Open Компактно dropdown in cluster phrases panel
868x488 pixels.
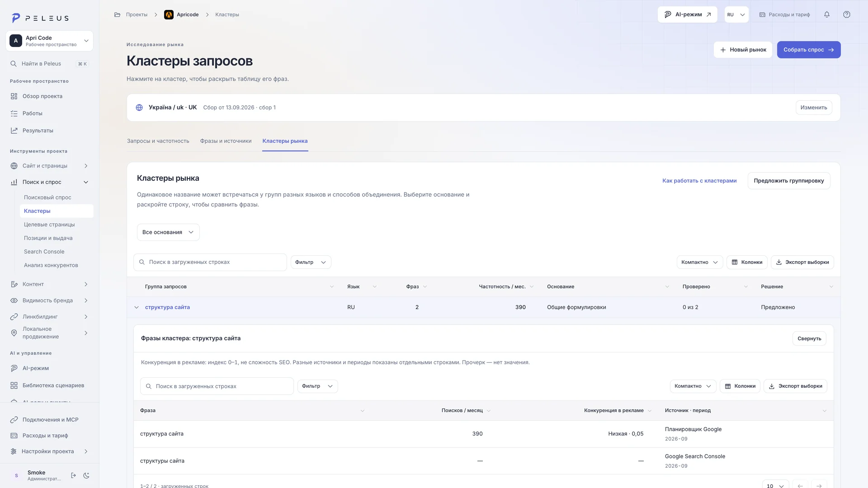pos(693,386)
